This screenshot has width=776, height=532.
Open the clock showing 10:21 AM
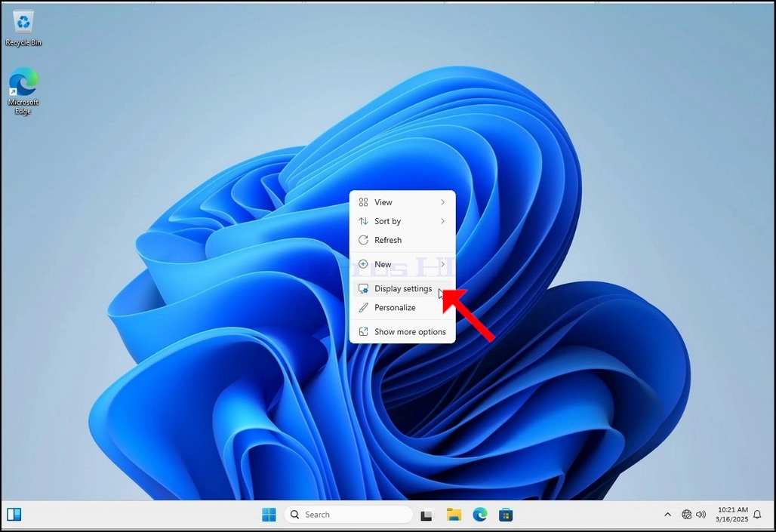pyautogui.click(x=732, y=515)
